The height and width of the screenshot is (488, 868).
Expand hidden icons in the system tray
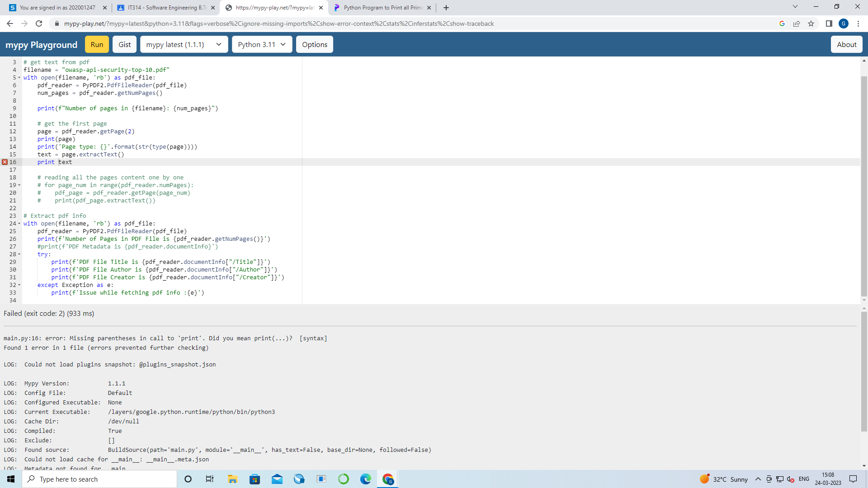point(759,479)
